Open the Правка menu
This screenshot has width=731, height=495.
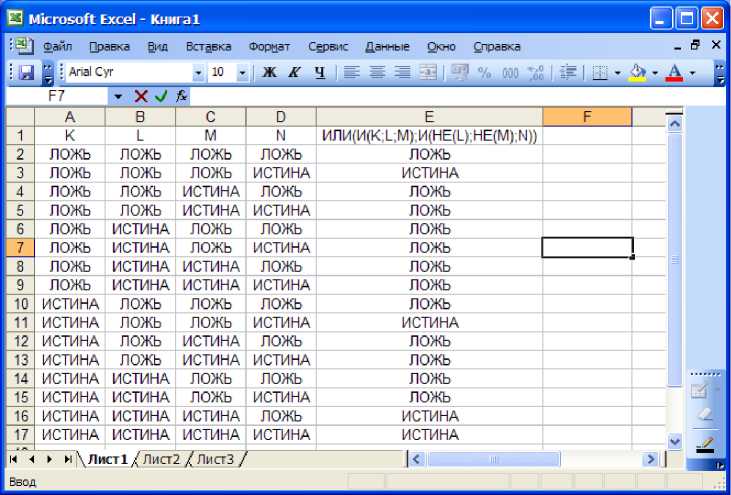[x=109, y=47]
